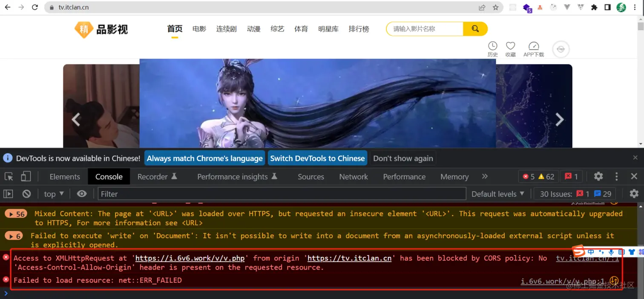Open DevTools settings gear
The image size is (644, 299).
pyautogui.click(x=598, y=176)
